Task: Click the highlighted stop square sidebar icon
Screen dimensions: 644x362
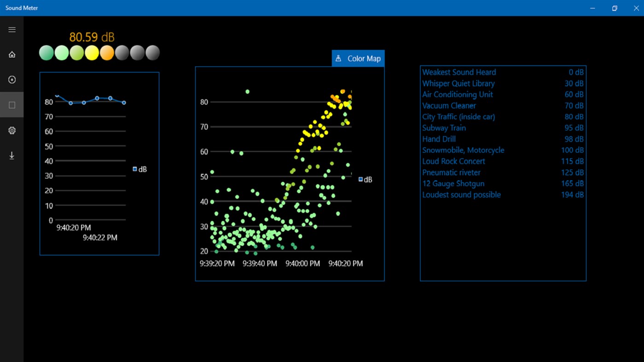Action: pos(12,104)
